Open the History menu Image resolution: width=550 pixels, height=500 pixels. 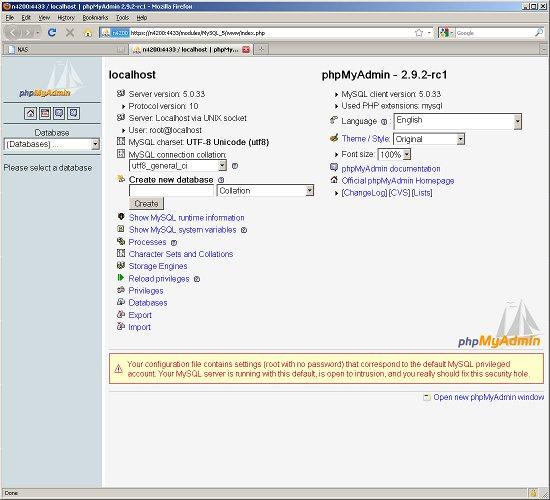[66, 18]
